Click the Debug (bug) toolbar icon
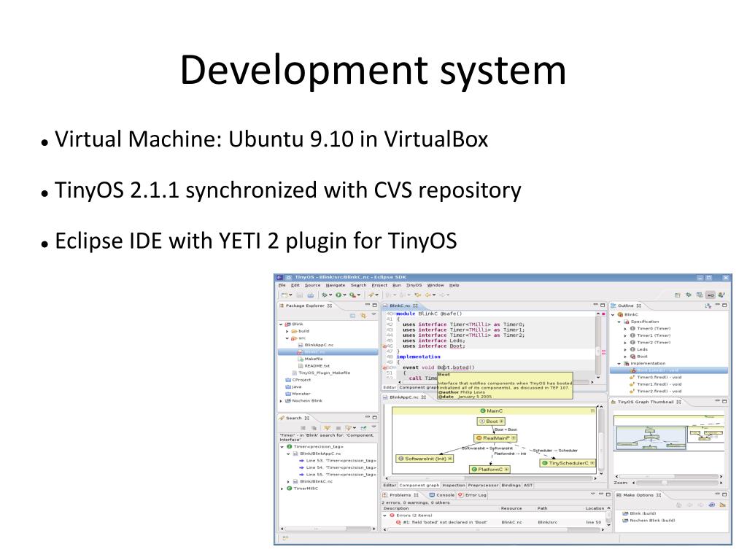 coord(325,295)
